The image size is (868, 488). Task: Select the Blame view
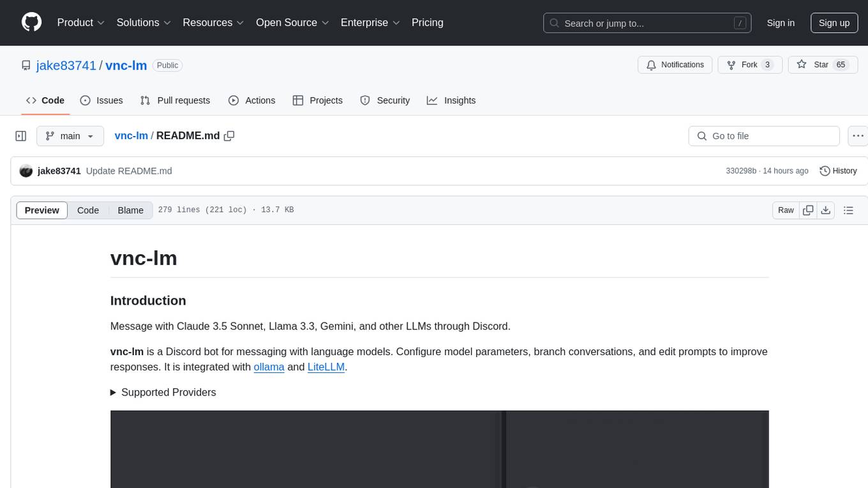(130, 210)
